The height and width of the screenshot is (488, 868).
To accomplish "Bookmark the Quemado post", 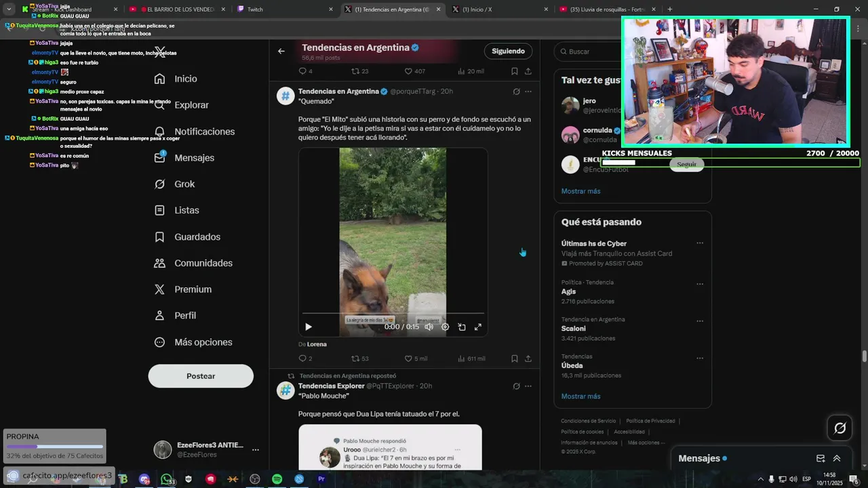I will (x=515, y=359).
